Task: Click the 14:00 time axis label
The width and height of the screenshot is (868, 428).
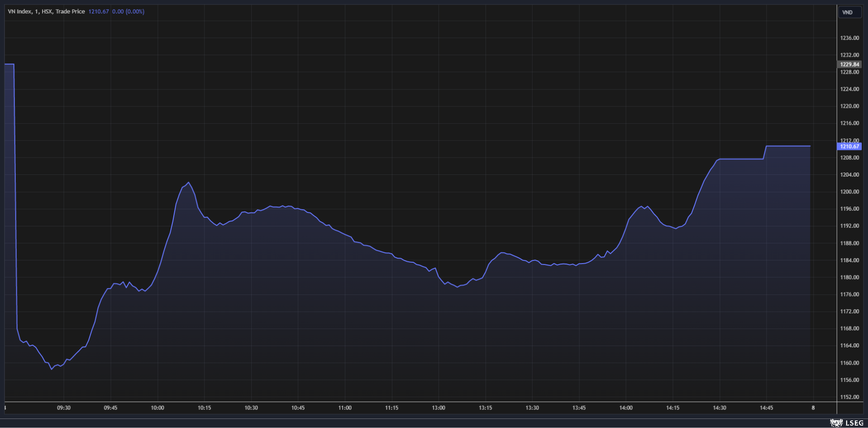Action: [x=626, y=408]
